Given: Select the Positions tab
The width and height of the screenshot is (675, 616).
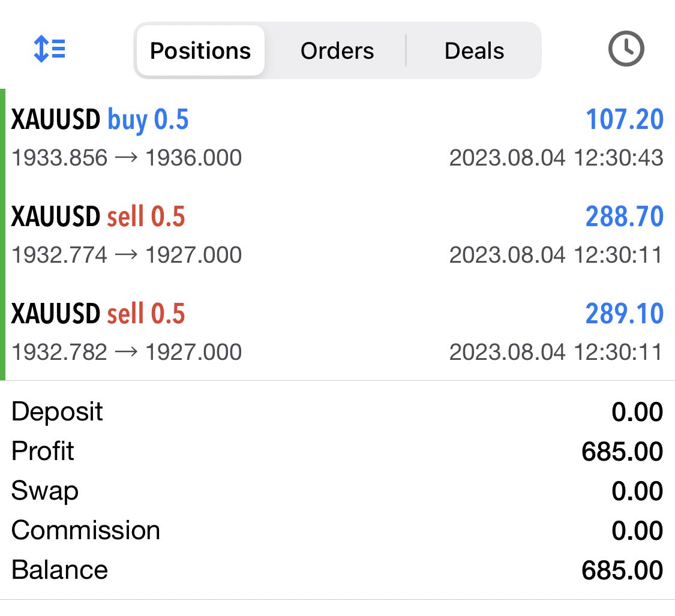Looking at the screenshot, I should coord(200,51).
